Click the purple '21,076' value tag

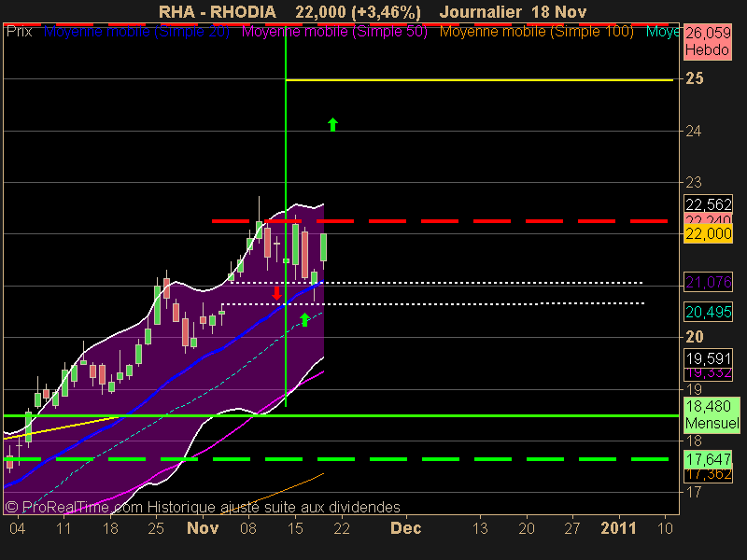point(708,283)
